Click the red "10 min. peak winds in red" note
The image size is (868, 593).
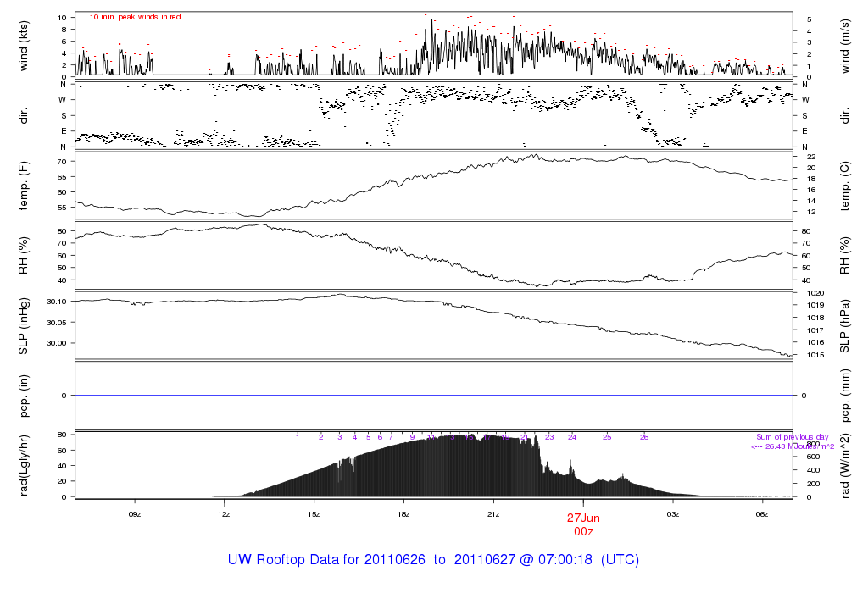[x=135, y=17]
